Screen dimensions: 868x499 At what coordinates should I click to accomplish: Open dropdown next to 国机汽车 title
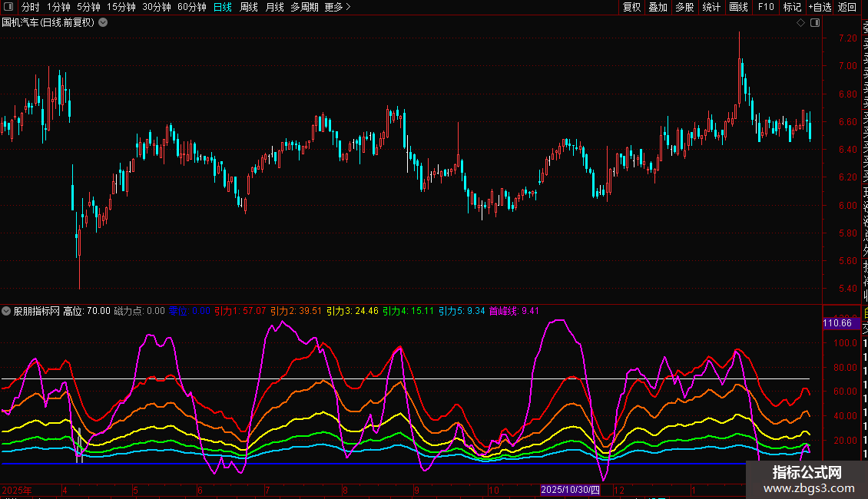(103, 22)
